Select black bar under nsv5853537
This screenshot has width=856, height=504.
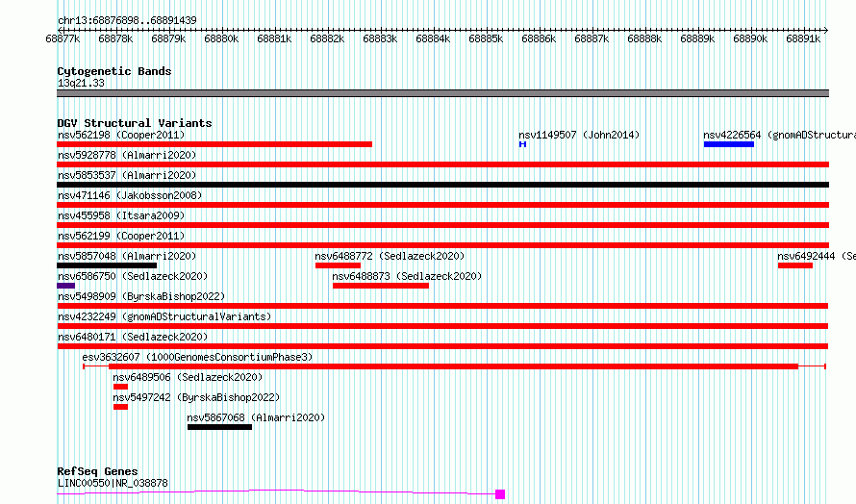coord(442,185)
